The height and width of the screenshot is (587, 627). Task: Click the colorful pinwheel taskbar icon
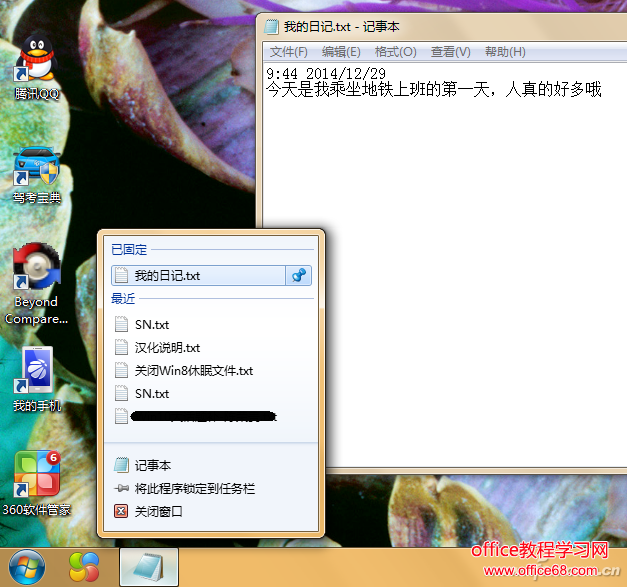point(84,567)
